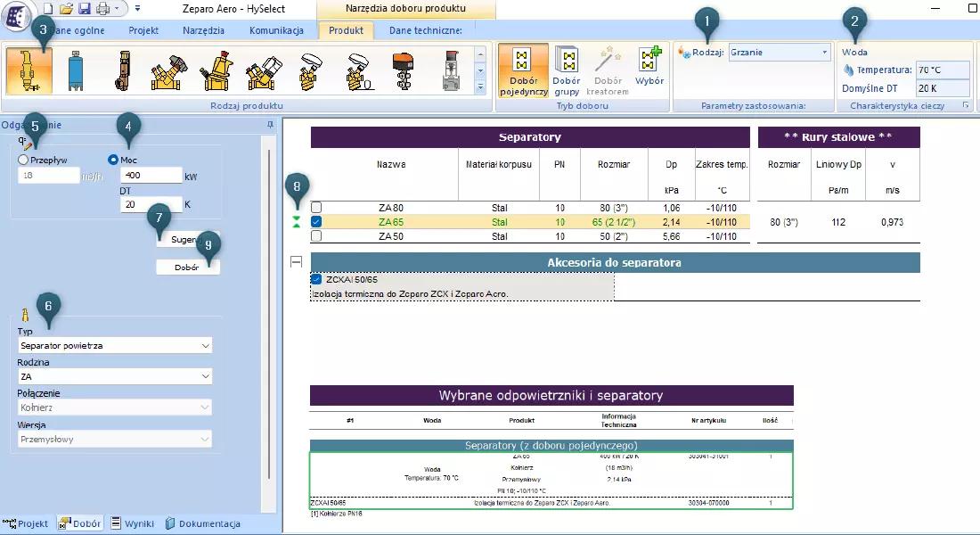Viewport: 980px width, 535px height.
Task: Open the Wyniki bottom tab
Action: pyautogui.click(x=133, y=523)
